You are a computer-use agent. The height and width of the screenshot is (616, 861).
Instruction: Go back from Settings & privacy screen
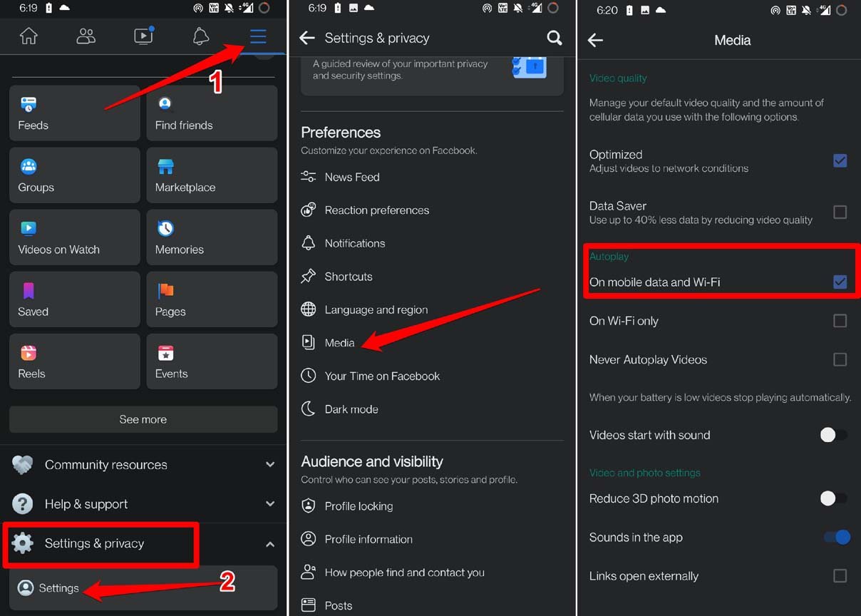[307, 38]
